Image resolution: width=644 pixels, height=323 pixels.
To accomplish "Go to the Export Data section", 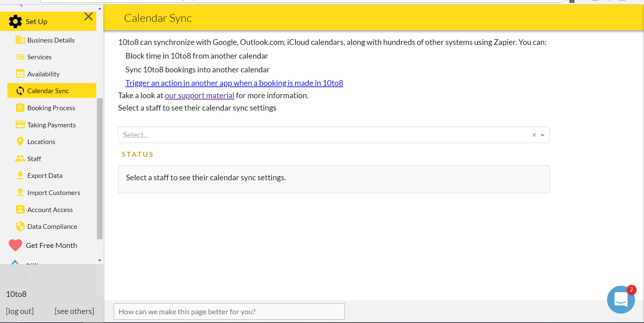I will coord(45,176).
